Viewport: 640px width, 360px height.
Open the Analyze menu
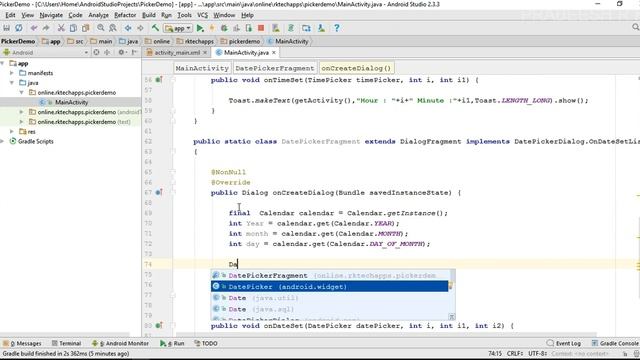coord(98,15)
